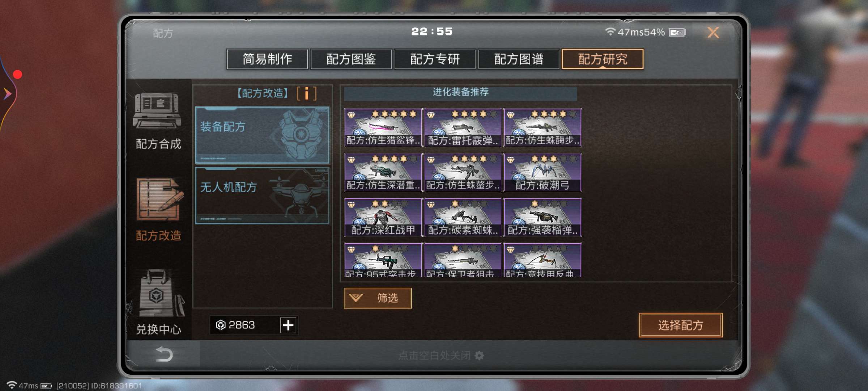Choose the 配方:仿生猎鲨锋 five-star recipe
The width and height of the screenshot is (868, 391).
[x=383, y=127]
